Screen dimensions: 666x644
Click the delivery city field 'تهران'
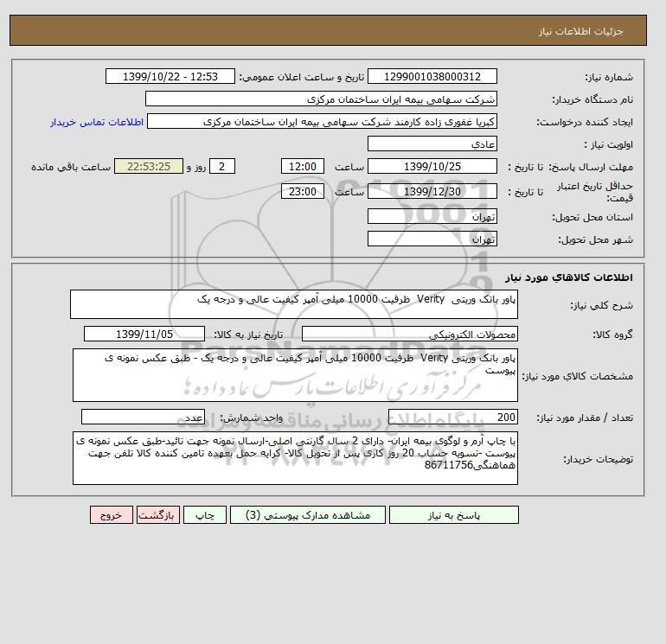pyautogui.click(x=432, y=239)
